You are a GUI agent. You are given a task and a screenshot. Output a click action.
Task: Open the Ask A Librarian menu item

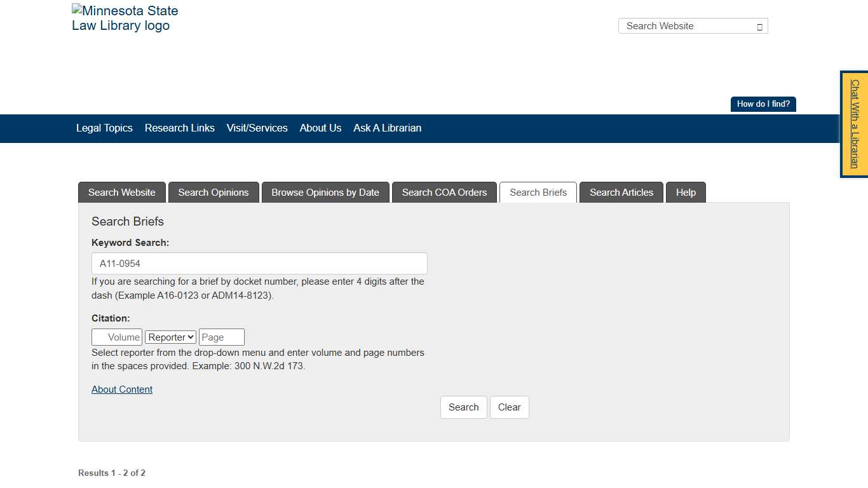387,128
